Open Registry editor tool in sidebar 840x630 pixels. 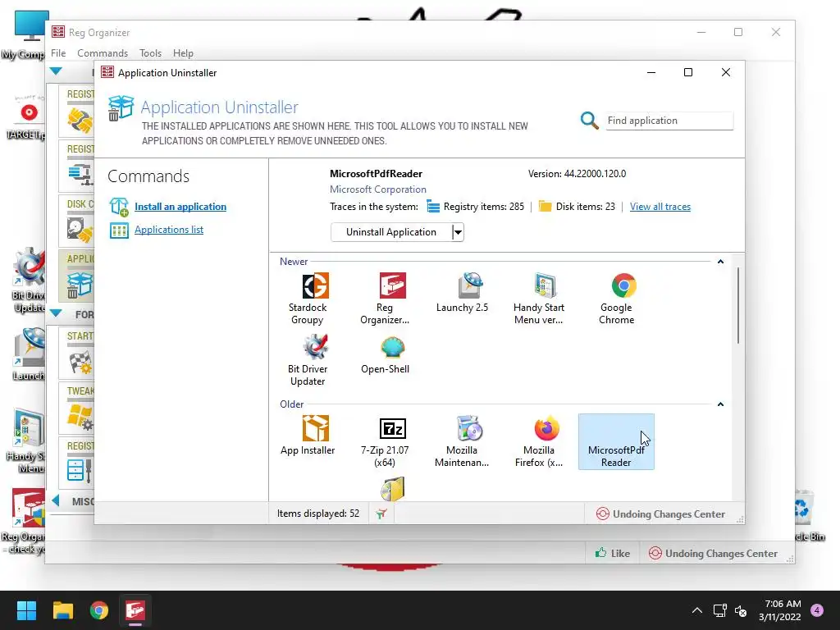76,463
